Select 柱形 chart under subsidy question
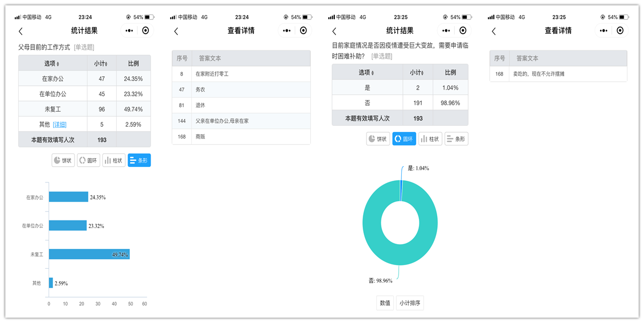This screenshot has width=644, height=323. (x=430, y=139)
